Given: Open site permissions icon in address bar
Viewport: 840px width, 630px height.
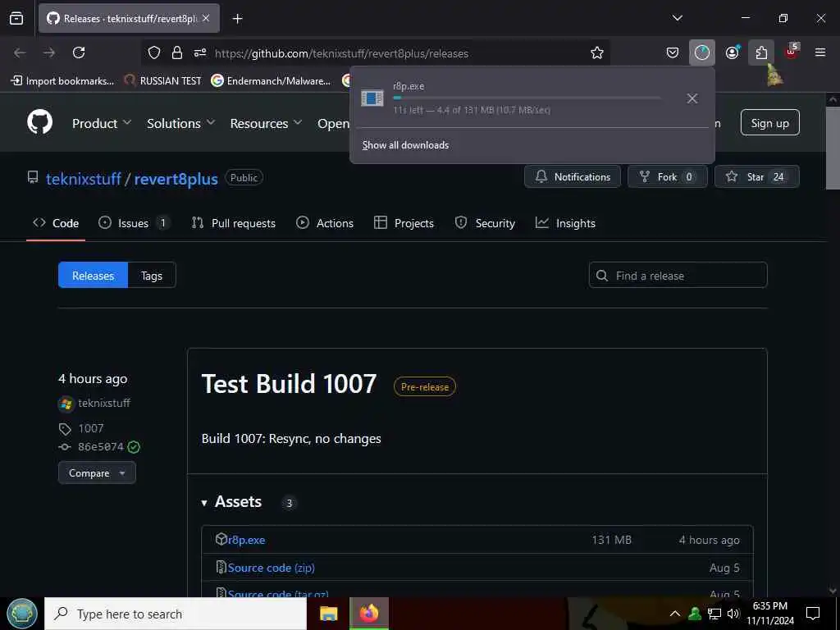Looking at the screenshot, I should pyautogui.click(x=200, y=52).
